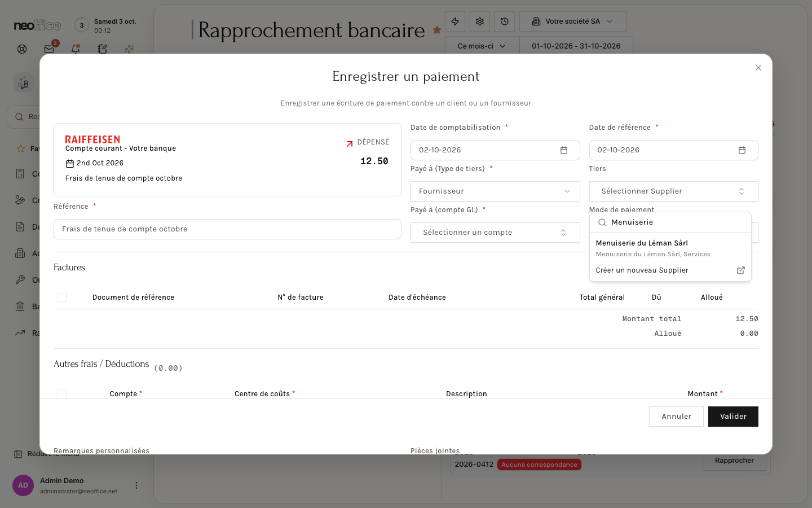Open the Sélectionner un compte dropdown
This screenshot has height=508, width=812.
point(495,233)
